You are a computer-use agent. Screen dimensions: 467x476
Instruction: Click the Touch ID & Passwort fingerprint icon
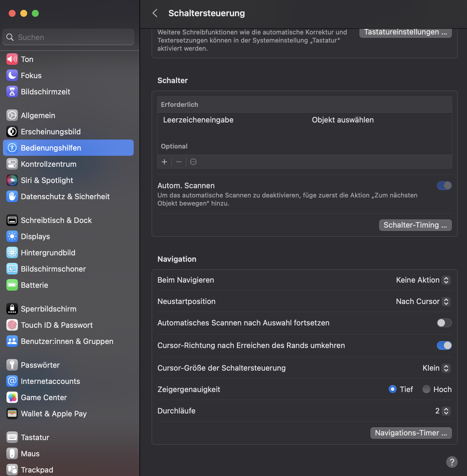pyautogui.click(x=12, y=325)
